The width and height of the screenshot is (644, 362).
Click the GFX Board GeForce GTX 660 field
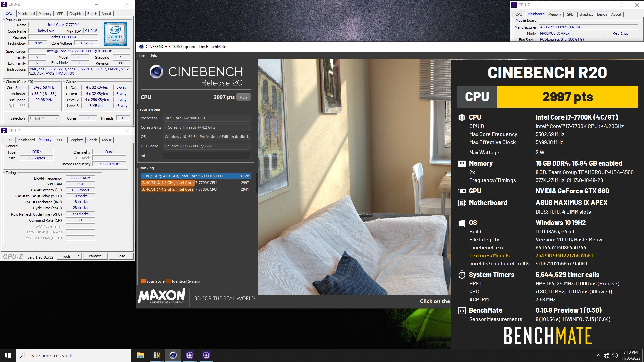pyautogui.click(x=207, y=146)
